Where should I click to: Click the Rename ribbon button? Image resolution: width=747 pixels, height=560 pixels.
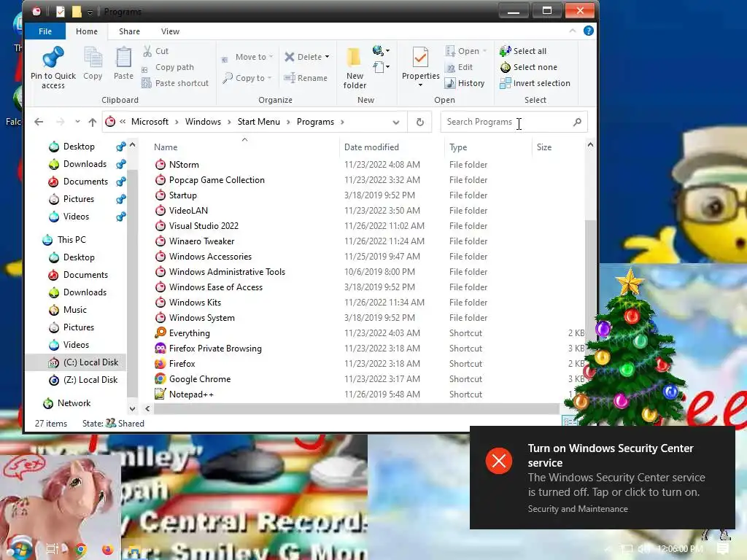click(x=306, y=77)
